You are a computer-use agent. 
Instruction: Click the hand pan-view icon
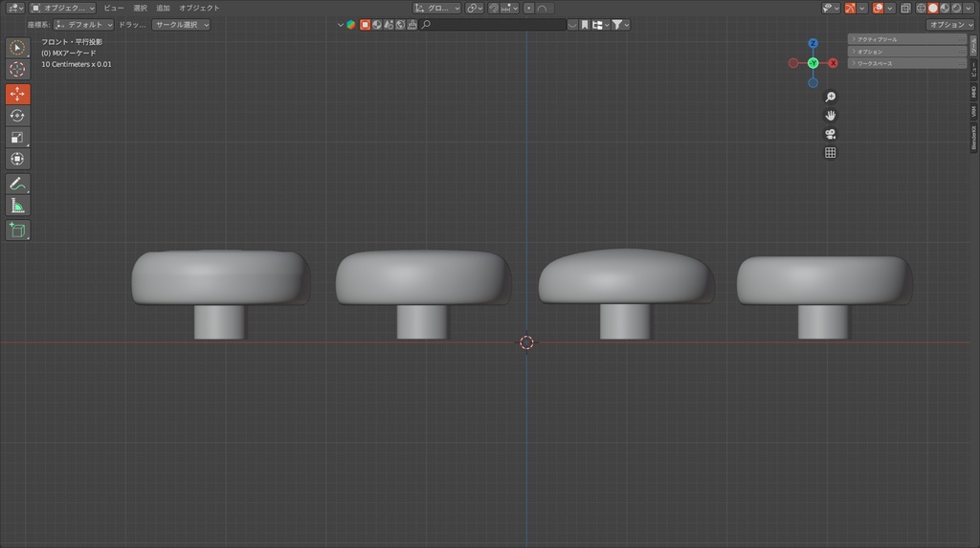[x=830, y=116]
